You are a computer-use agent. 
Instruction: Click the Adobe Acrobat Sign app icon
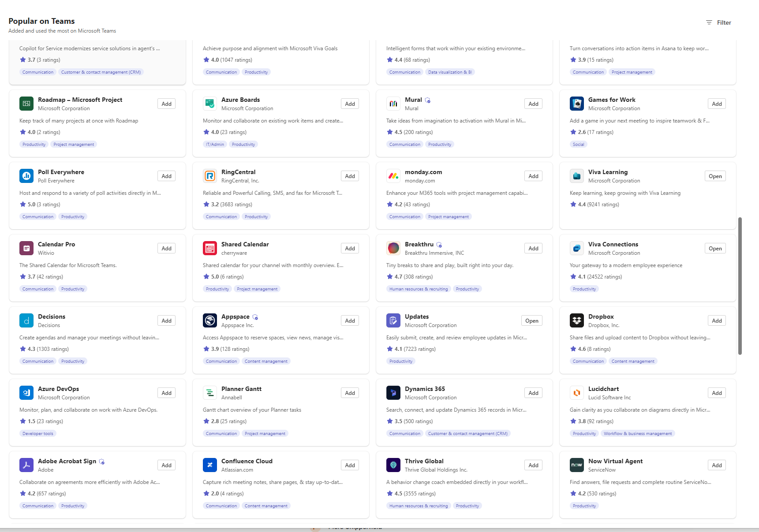tap(26, 465)
